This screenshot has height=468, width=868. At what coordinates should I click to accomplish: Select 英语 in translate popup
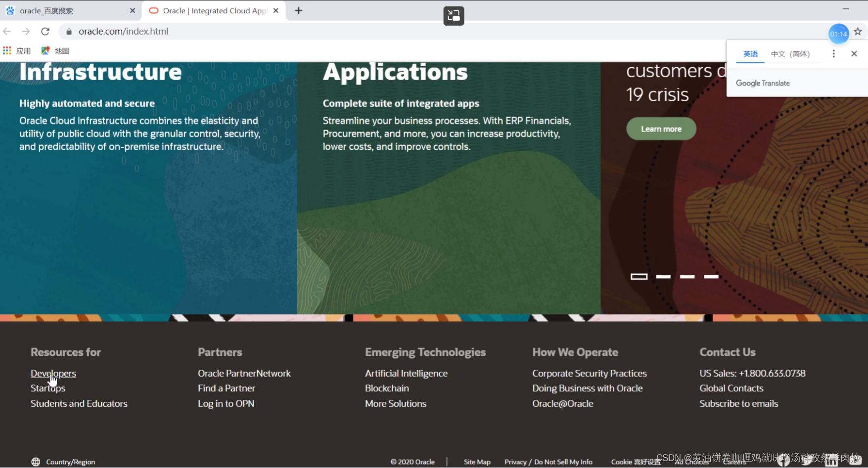[750, 54]
